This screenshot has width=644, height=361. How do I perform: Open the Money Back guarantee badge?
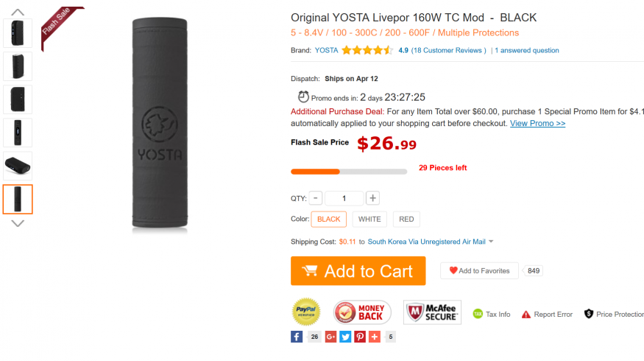pos(361,312)
